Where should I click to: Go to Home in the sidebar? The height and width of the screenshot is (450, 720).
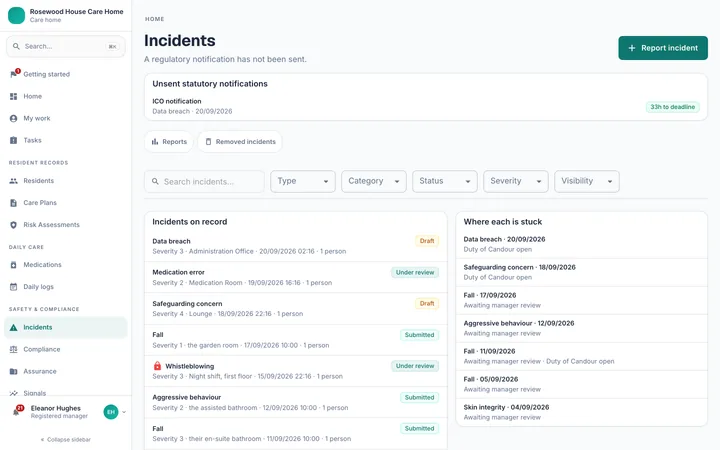66,96
